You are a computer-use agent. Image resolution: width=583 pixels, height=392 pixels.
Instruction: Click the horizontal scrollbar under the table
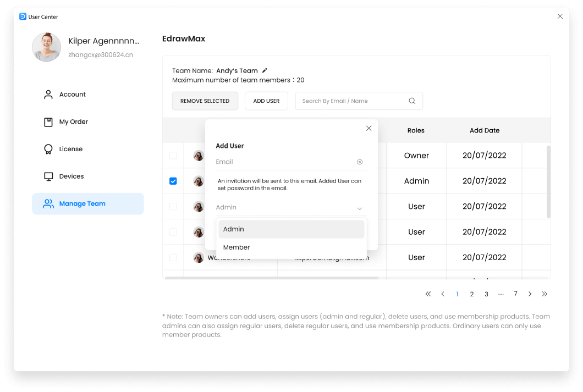coord(271,278)
